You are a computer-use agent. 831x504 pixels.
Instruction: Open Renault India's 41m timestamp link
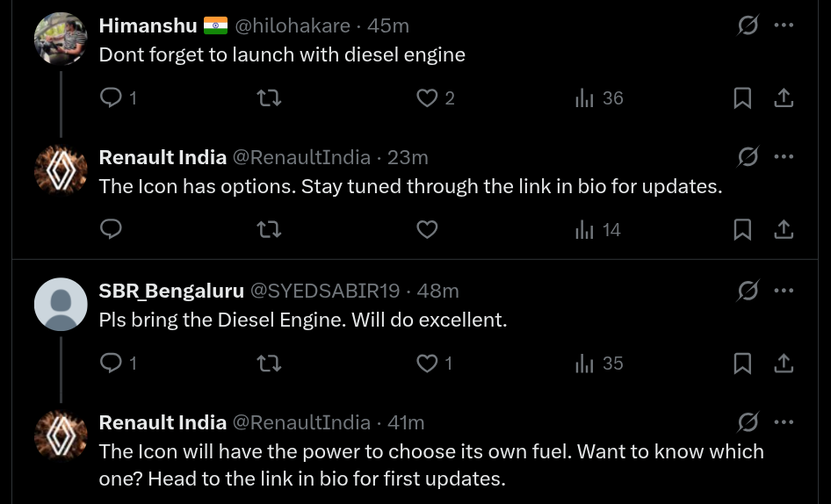[406, 422]
